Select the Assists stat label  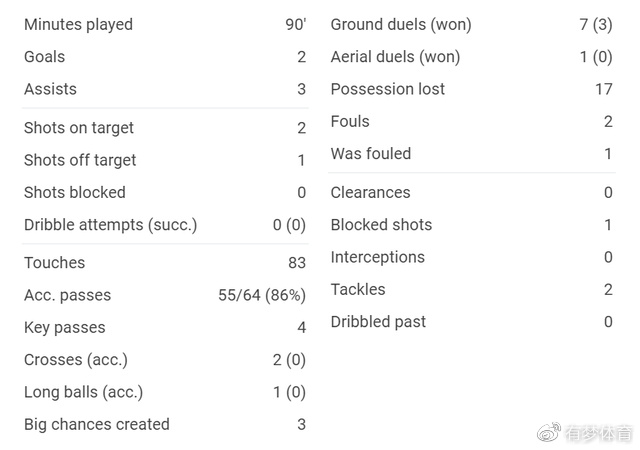pyautogui.click(x=50, y=89)
